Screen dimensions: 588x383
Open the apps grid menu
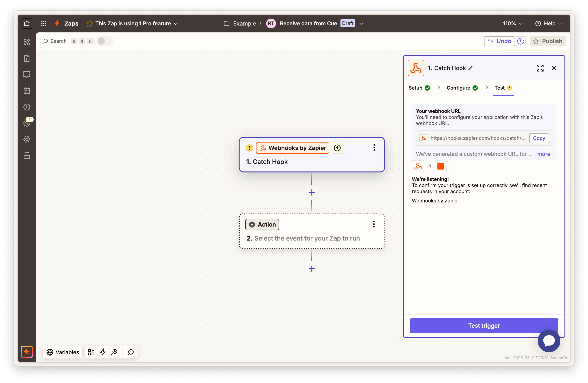tap(44, 24)
